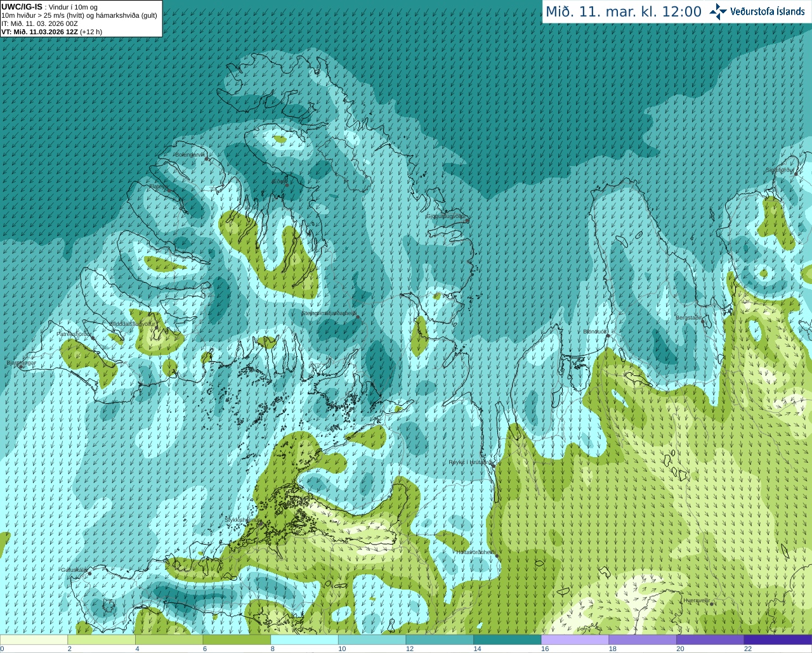The image size is (812, 653).
Task: Click the Bergstaðir station label
Action: pos(689,318)
